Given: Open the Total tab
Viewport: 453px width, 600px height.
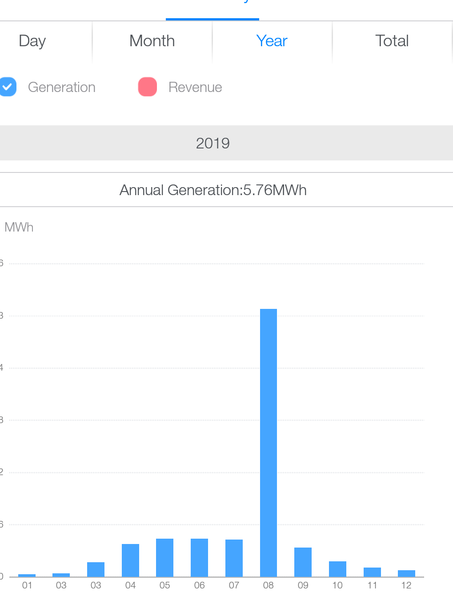Looking at the screenshot, I should coord(392,41).
